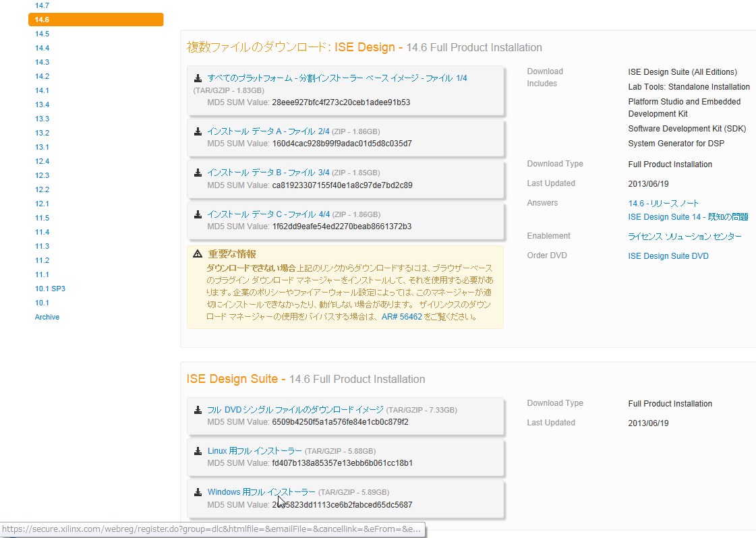Open version 11.5 link

click(x=42, y=218)
